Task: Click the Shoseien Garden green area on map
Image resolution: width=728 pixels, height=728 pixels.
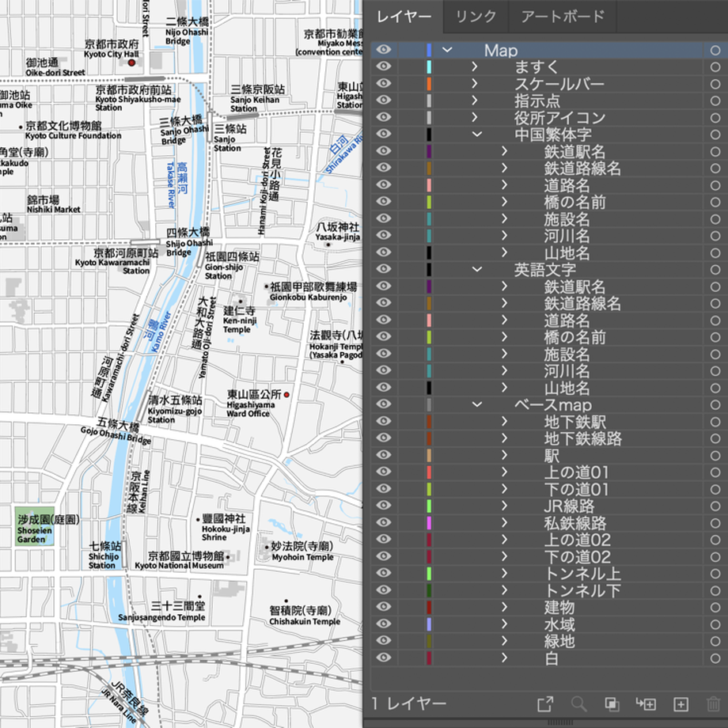Action: (x=35, y=526)
